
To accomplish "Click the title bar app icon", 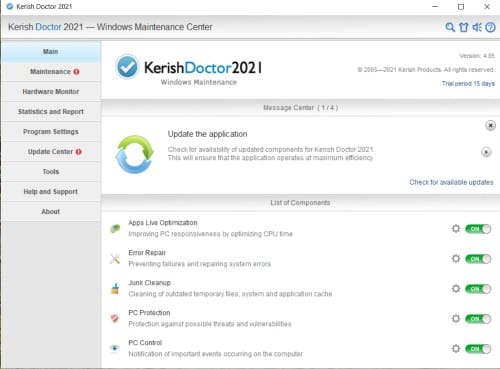I will [10, 6].
